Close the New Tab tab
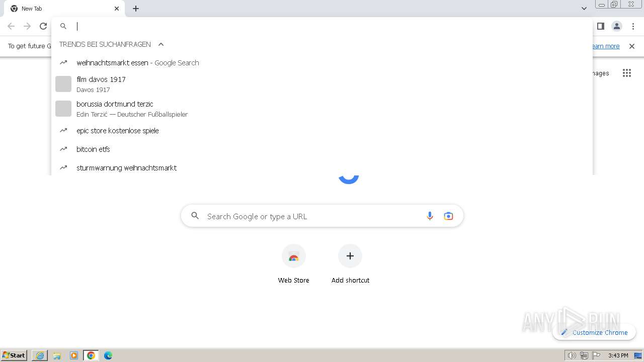 [117, 9]
